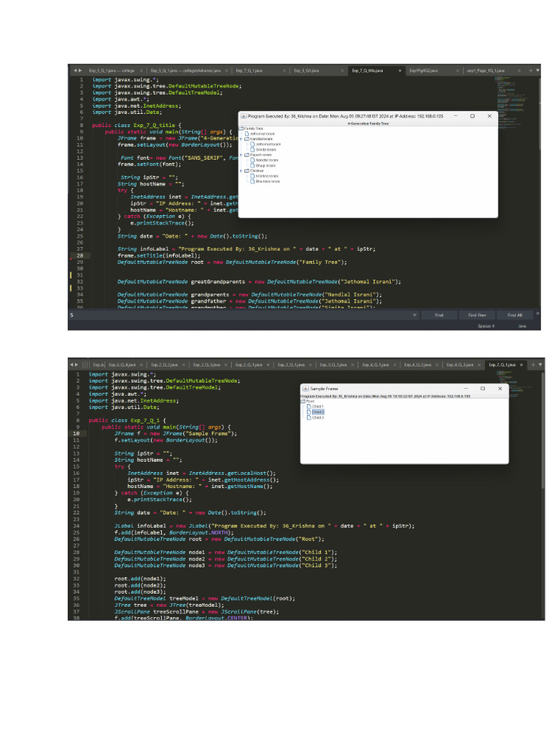
Task: Open the tab list dropdown arrow in upper editor
Action: coord(537,71)
